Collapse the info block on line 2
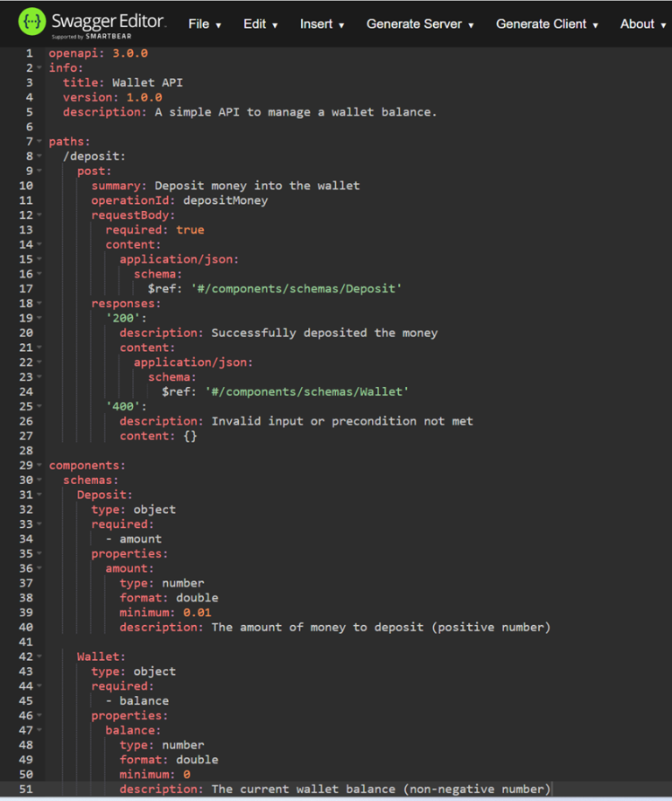 click(39, 68)
